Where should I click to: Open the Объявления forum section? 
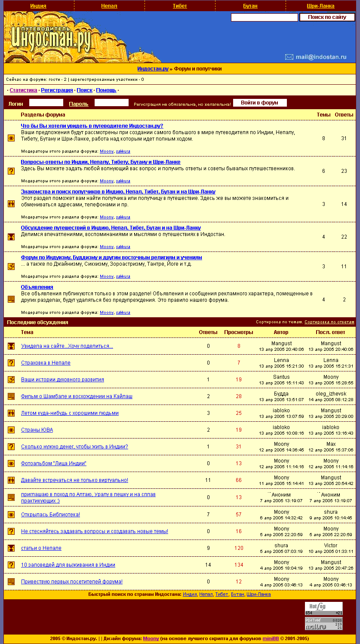(x=37, y=287)
